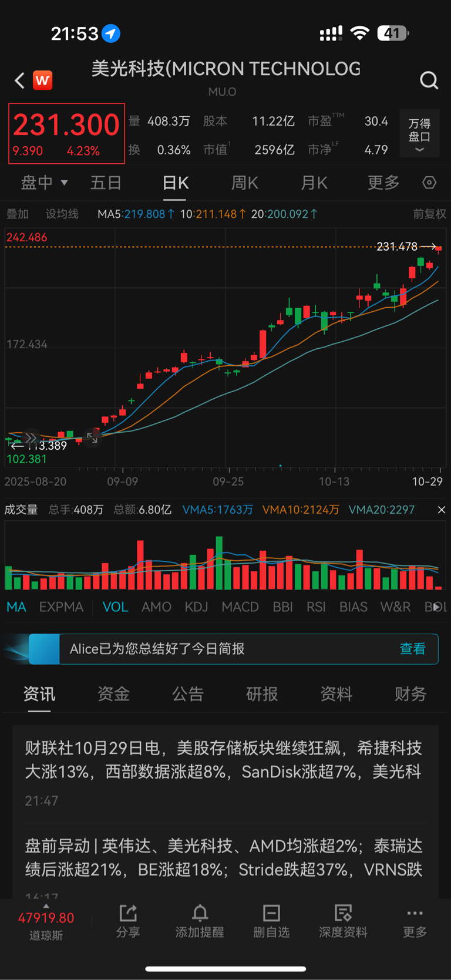The height and width of the screenshot is (980, 451).
Task: Tap the Remove from Watchlist icon
Action: [271, 921]
